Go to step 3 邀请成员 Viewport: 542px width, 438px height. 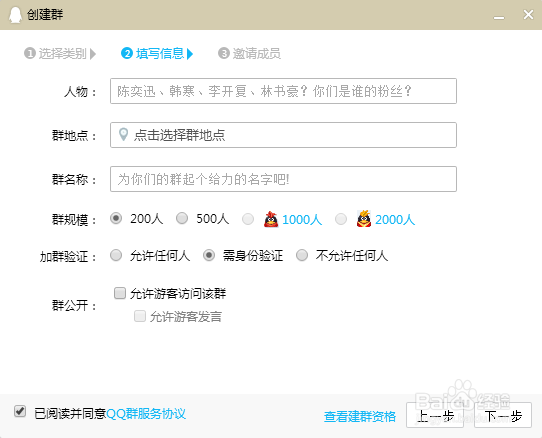coord(249,54)
